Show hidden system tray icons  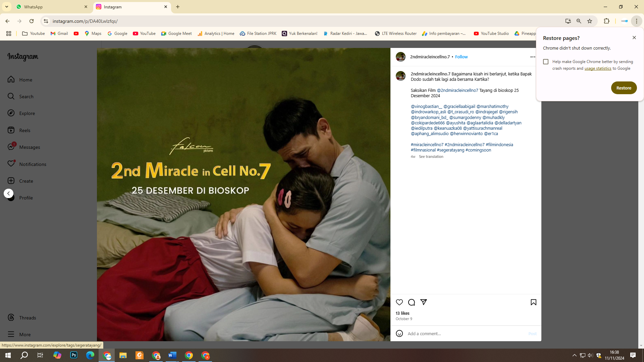tap(575, 355)
